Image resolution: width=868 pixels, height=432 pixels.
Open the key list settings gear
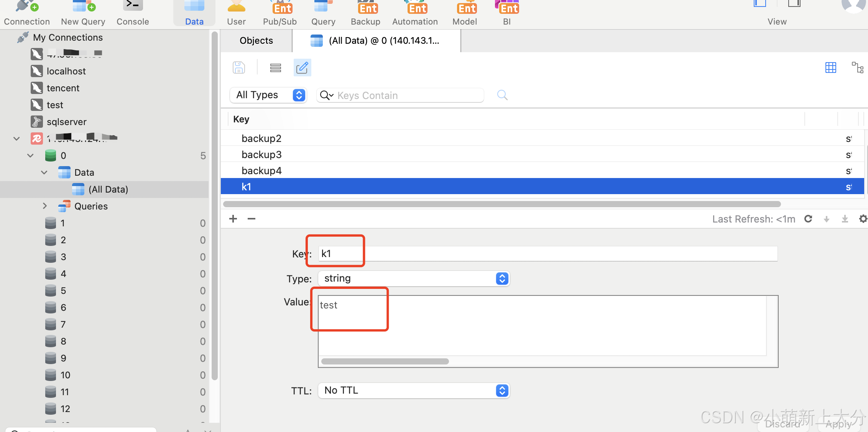(863, 219)
